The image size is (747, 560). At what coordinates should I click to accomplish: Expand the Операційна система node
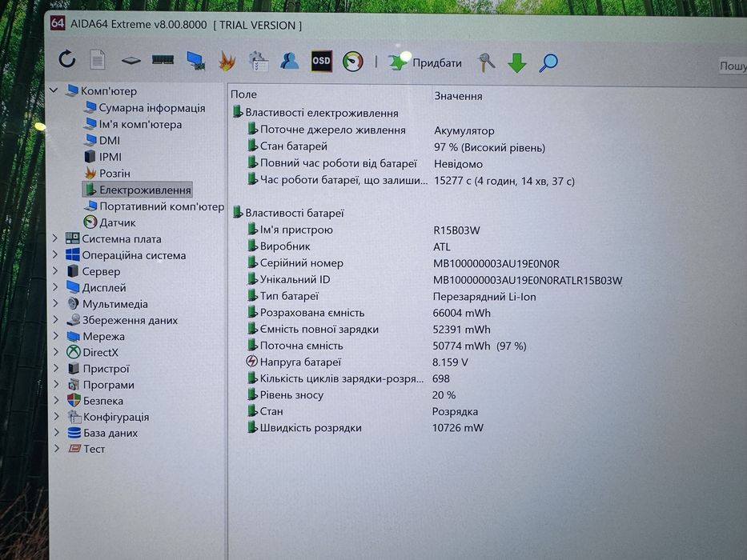[x=54, y=254]
